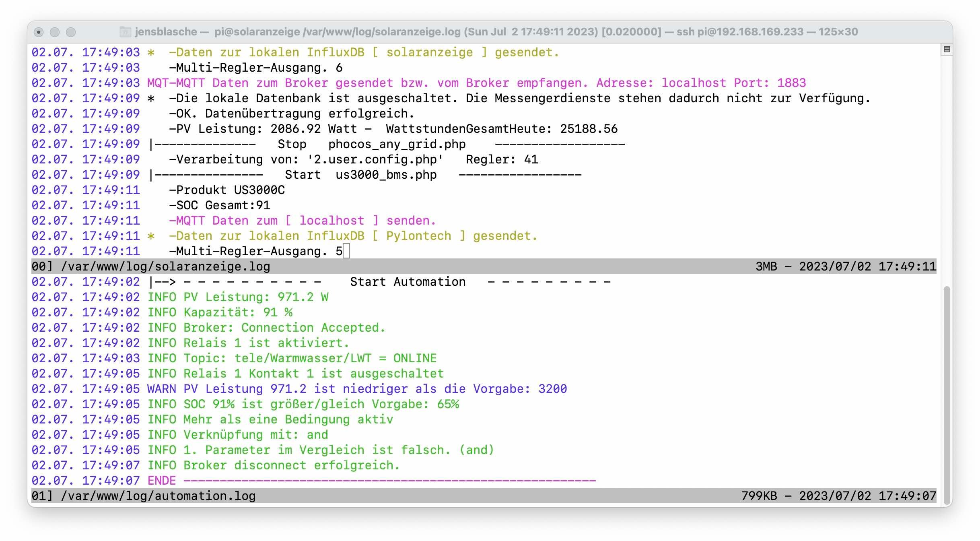Click the window title text
The height and width of the screenshot is (541, 980).
point(496,32)
